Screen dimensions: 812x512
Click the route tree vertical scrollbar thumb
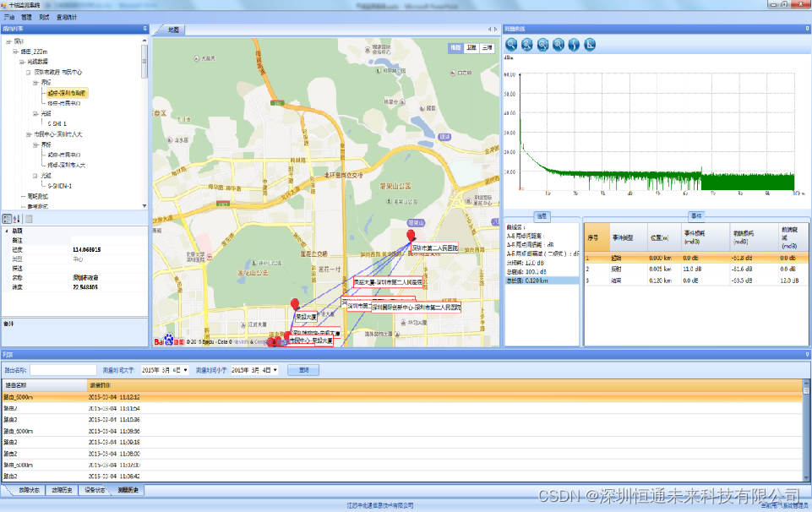[x=144, y=61]
